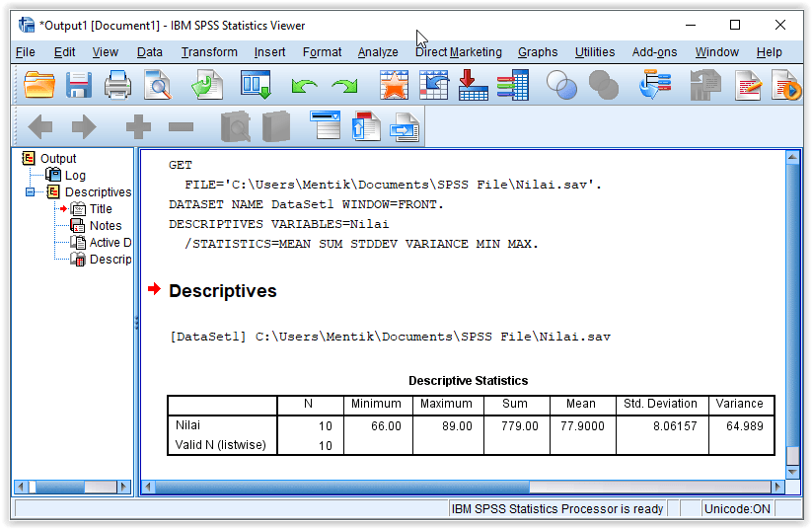Click the Create/Edit autoscript icon
This screenshot has height=529, width=812.
point(748,85)
